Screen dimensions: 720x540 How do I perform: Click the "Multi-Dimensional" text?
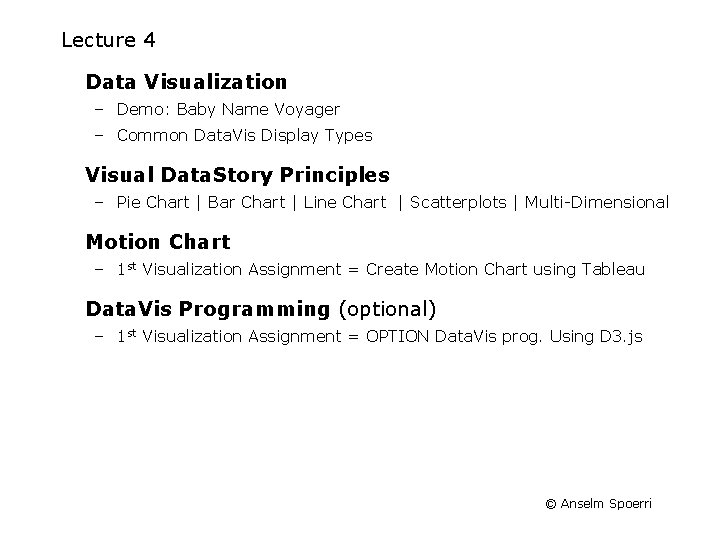click(x=596, y=202)
